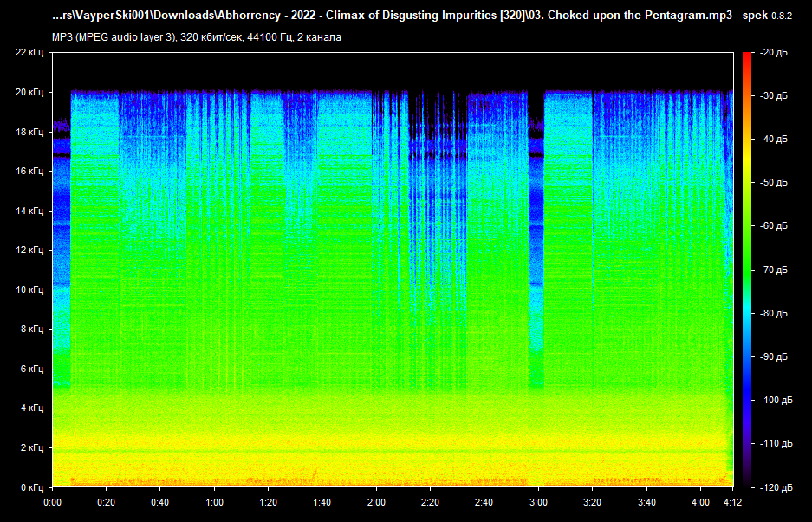Select the 2:00 time axis marker
Screen dimensions: 812x522
pos(376,502)
